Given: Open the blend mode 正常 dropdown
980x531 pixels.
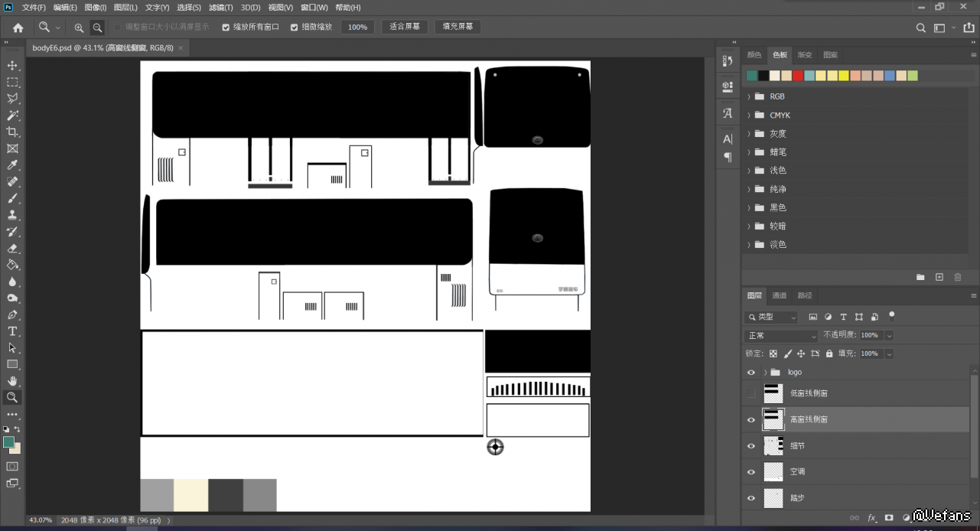Looking at the screenshot, I should pos(781,336).
